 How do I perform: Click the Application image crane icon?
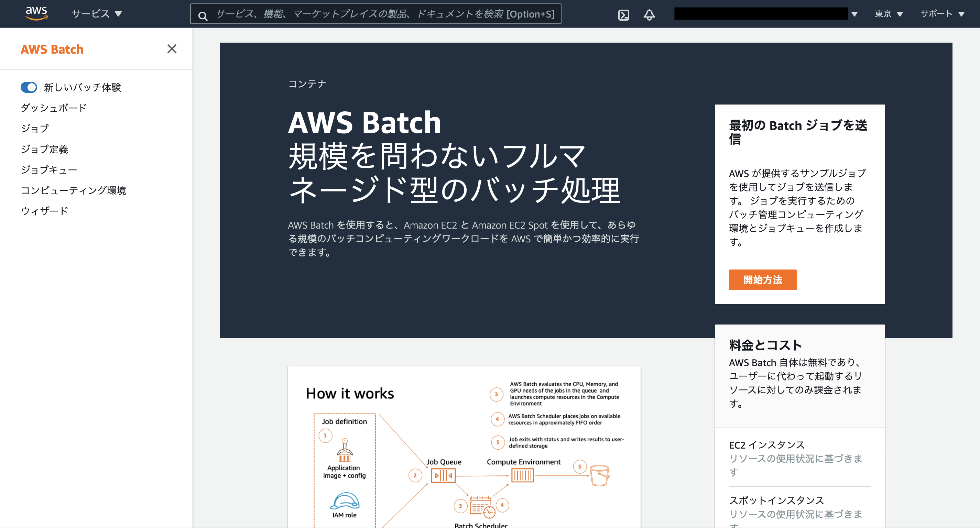(345, 450)
